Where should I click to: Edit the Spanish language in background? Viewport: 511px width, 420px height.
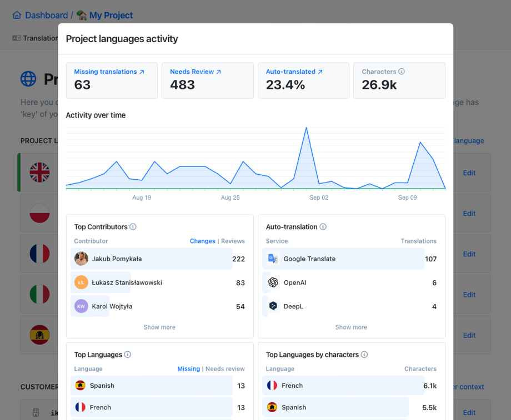coord(469,335)
